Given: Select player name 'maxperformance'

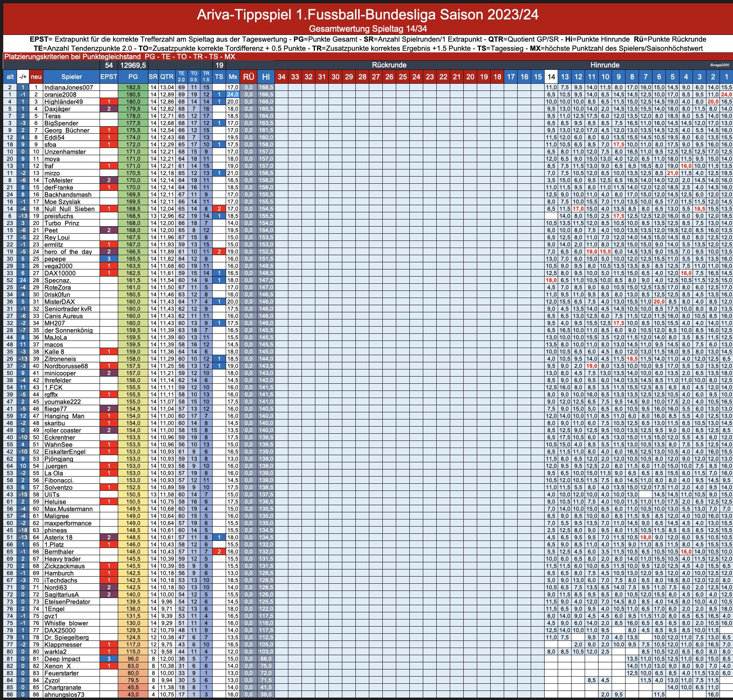Looking at the screenshot, I should click(x=67, y=523).
